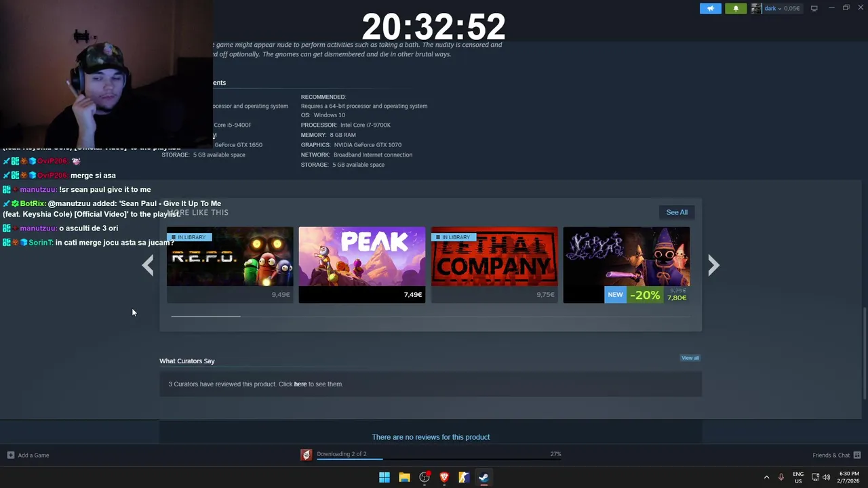Click the -20% discount badge

pos(644,295)
